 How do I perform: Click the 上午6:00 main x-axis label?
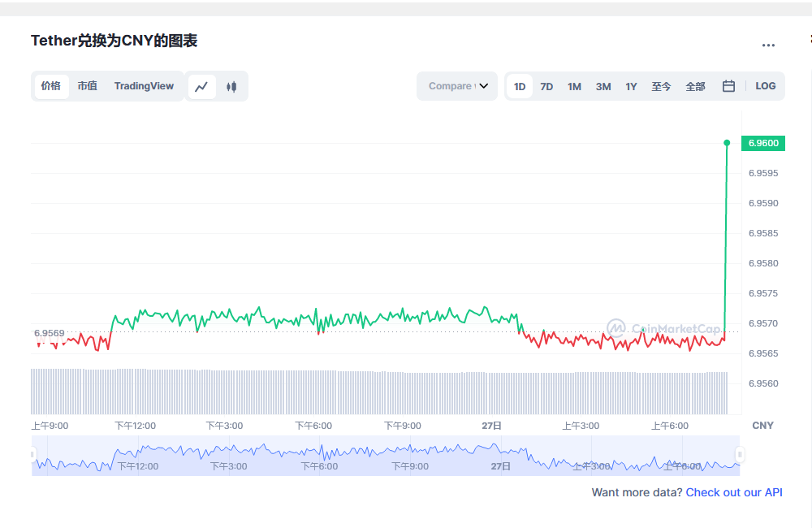[670, 426]
